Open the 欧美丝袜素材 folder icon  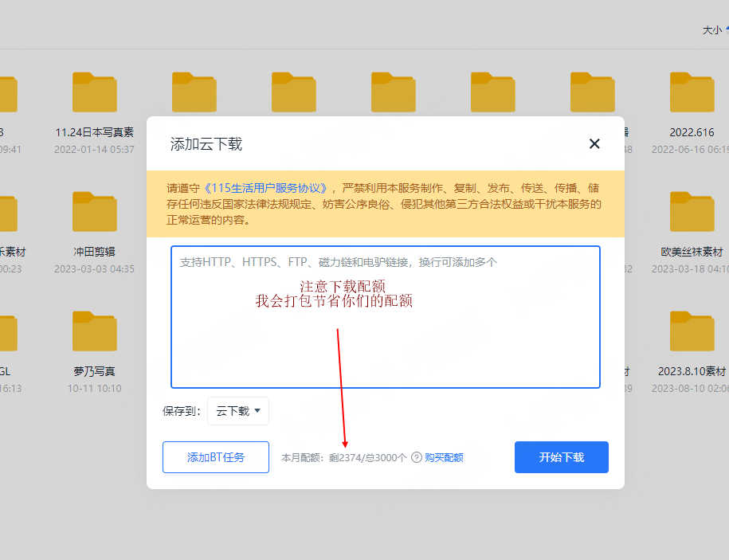692,212
